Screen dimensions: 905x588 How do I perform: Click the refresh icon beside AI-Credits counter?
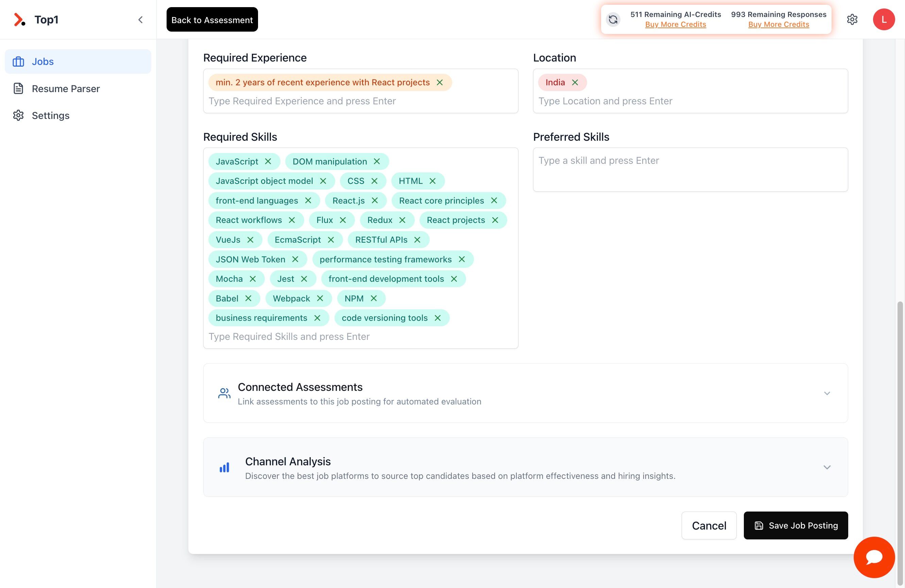[613, 19]
